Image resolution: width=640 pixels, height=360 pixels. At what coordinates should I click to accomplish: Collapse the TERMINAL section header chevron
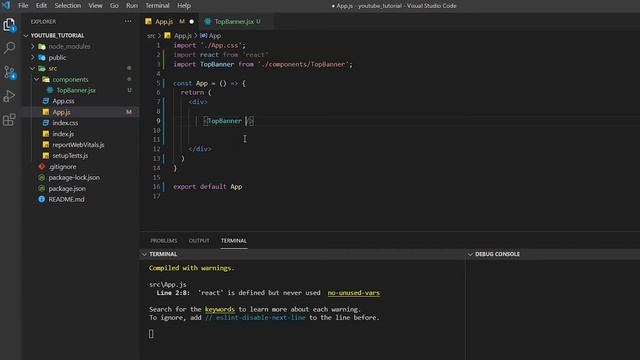point(144,254)
